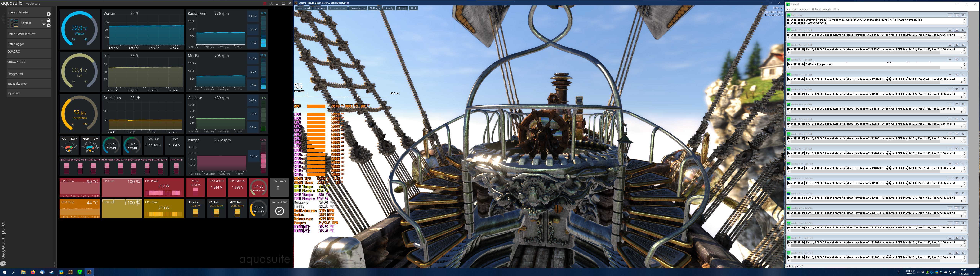
Task: Minimize the Main thread child window
Action: pyautogui.click(x=950, y=15)
